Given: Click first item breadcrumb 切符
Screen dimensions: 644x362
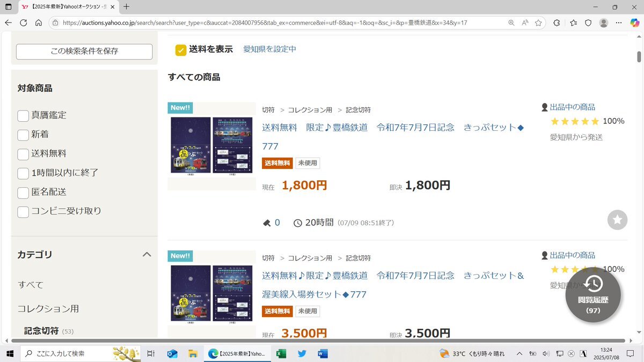Looking at the screenshot, I should 268,109.
